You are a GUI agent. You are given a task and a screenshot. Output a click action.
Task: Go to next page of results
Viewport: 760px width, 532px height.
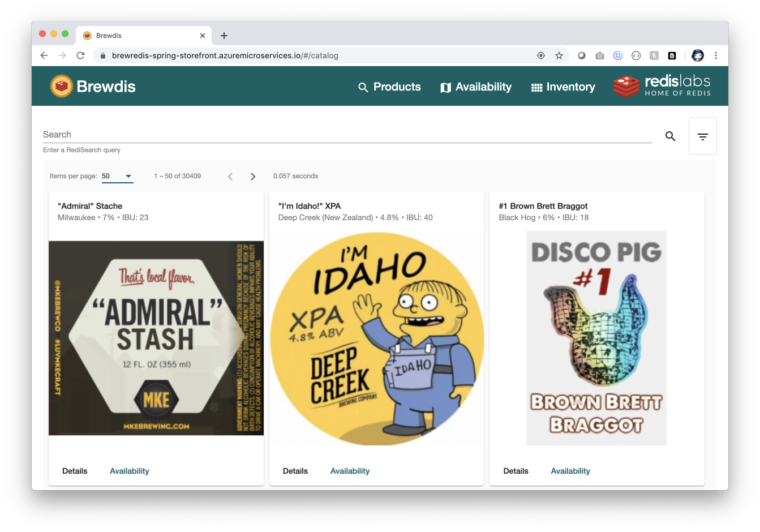pos(253,177)
